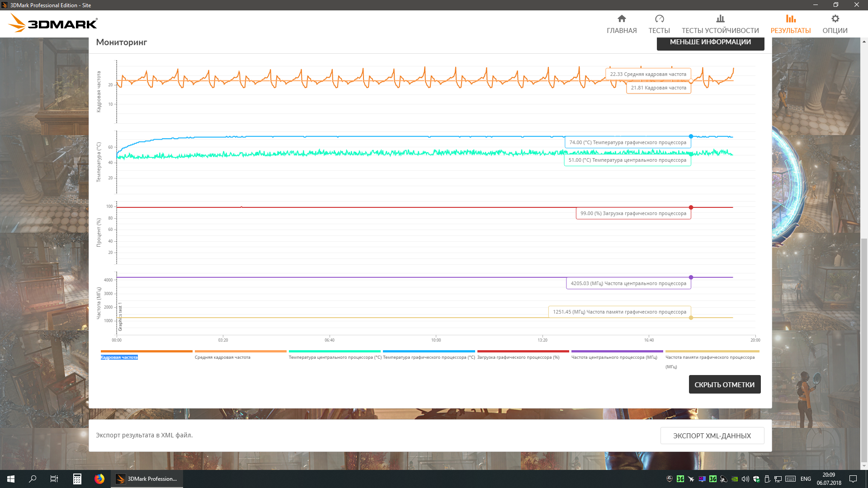This screenshot has width=868, height=488.
Task: Click the bar chart icon for ТЕСТЫ УСТОЙЧИВОСТИ
Action: (720, 19)
